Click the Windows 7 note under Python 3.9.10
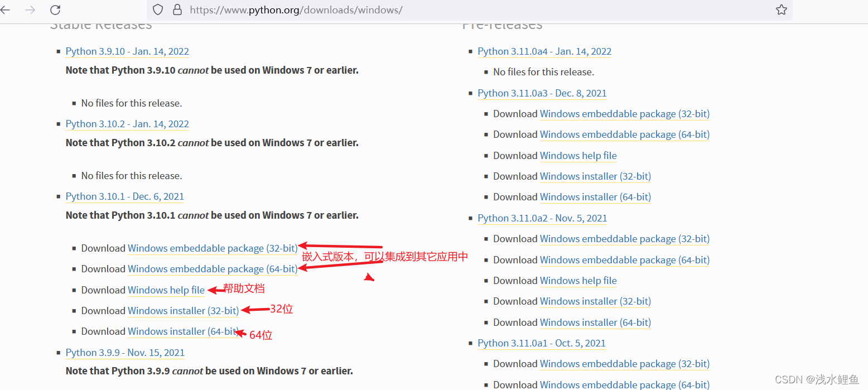The height and width of the screenshot is (390, 868). 212,70
